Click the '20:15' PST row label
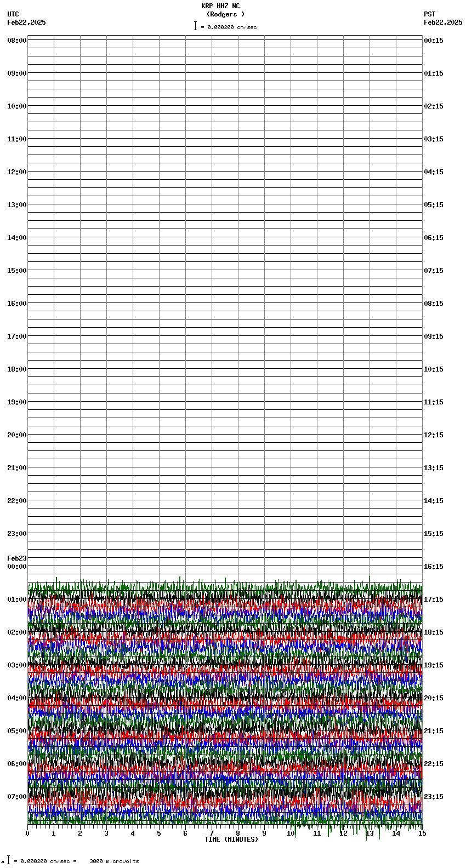466x868 pixels. click(434, 698)
